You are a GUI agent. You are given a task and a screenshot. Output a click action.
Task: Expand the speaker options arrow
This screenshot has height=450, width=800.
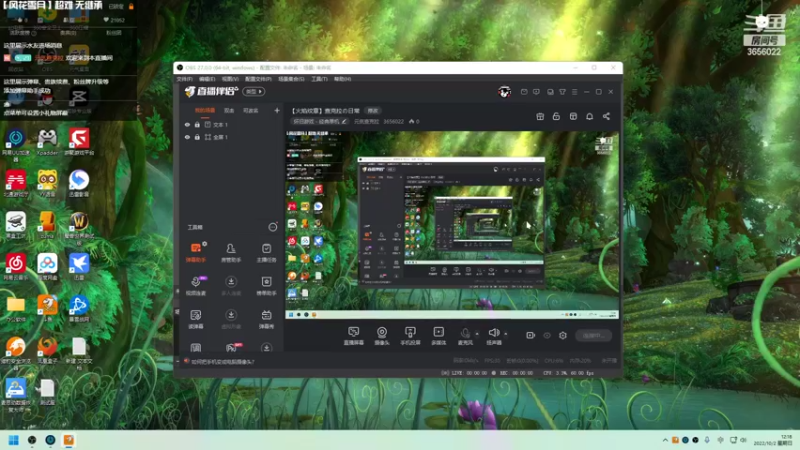[x=506, y=334]
